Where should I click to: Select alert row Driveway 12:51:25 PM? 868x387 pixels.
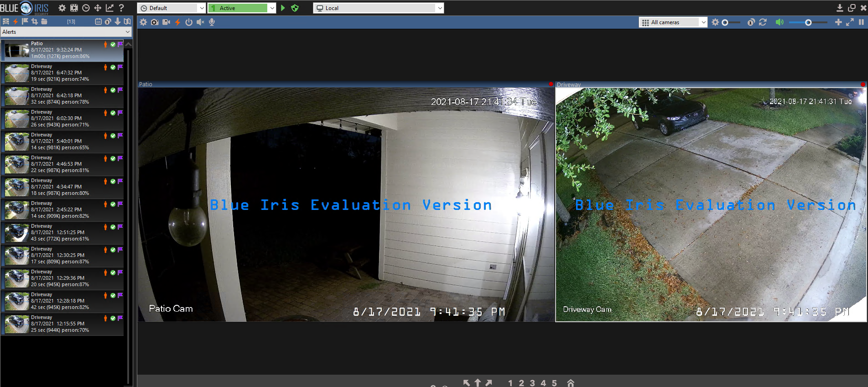(62, 233)
